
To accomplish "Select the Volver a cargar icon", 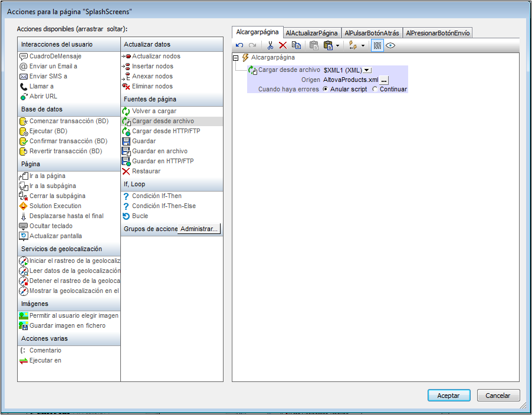I will (x=126, y=111).
